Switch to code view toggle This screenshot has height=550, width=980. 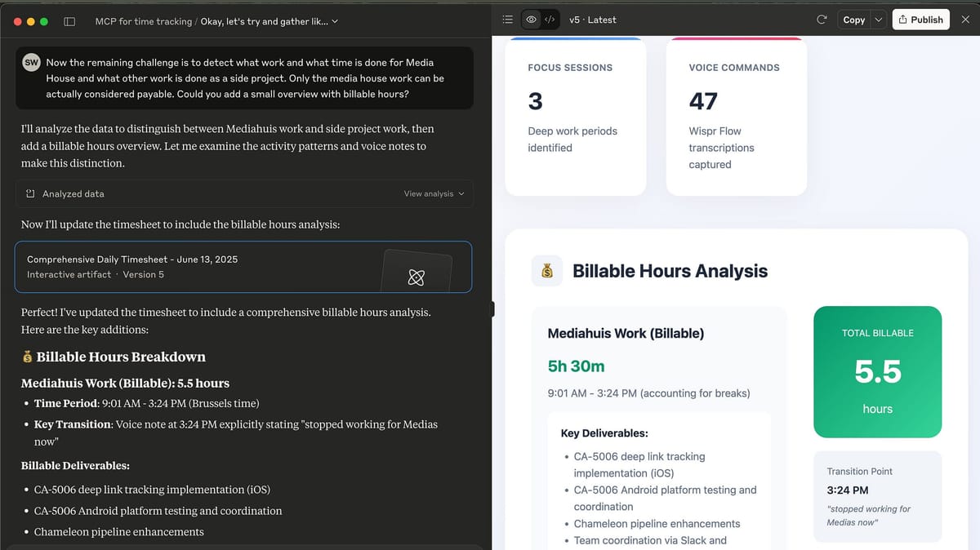[x=550, y=20]
